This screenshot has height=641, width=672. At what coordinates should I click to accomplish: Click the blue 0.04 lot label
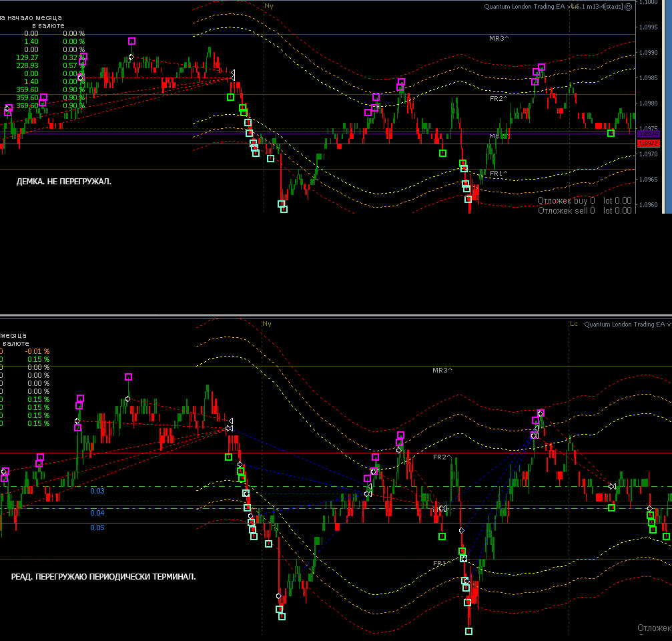(97, 513)
